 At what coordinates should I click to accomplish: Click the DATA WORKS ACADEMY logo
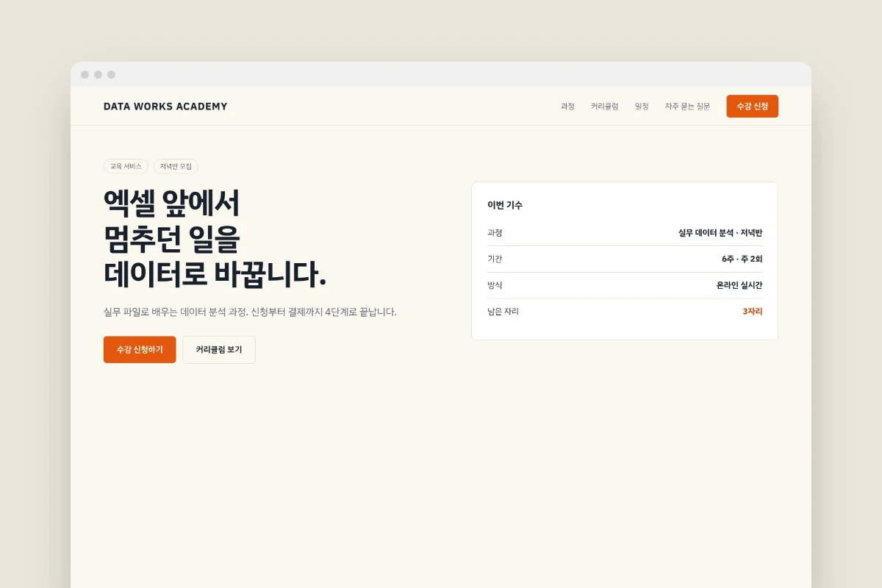click(x=165, y=107)
